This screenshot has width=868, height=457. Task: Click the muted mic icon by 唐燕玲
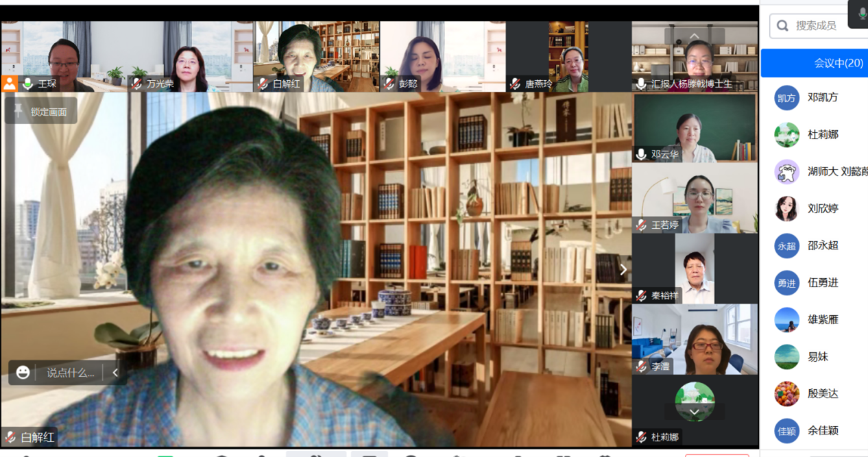(x=515, y=84)
